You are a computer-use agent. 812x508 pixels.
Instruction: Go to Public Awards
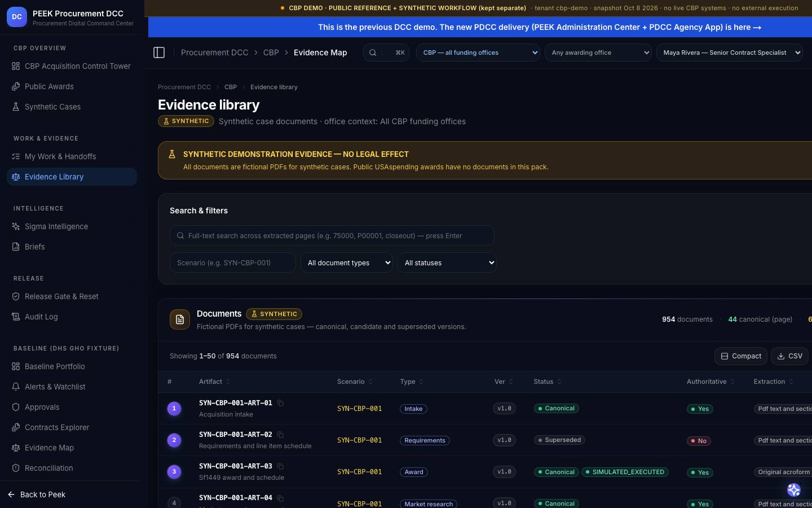point(72,86)
